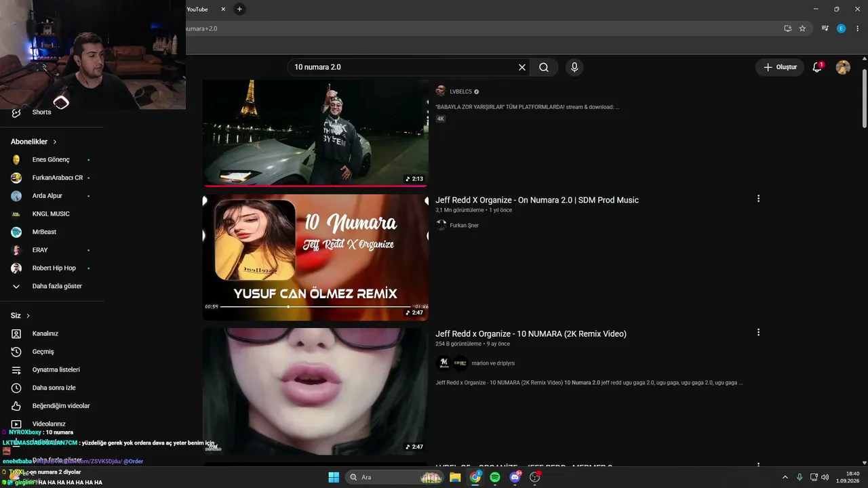
Task: Clear the YouTube search box text
Action: [x=522, y=67]
